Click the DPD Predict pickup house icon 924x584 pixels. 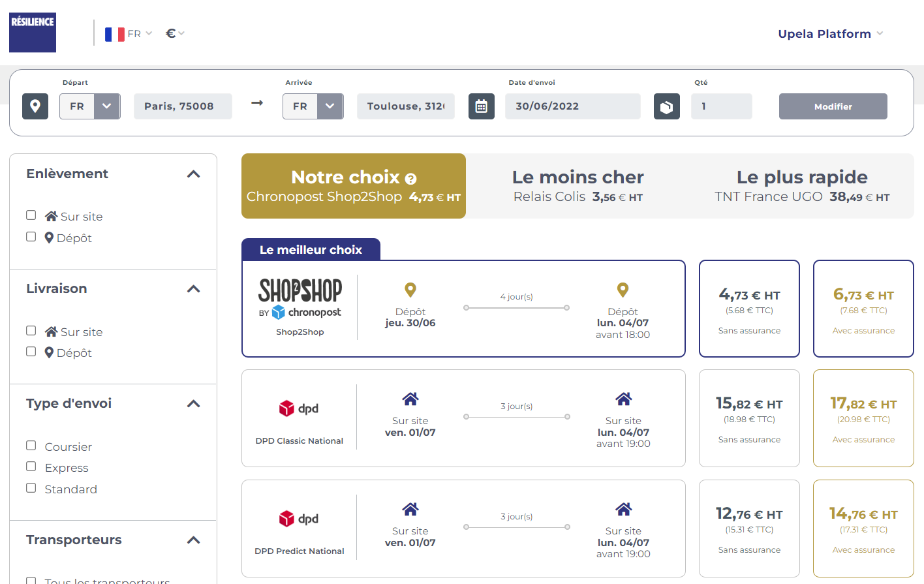click(x=410, y=509)
